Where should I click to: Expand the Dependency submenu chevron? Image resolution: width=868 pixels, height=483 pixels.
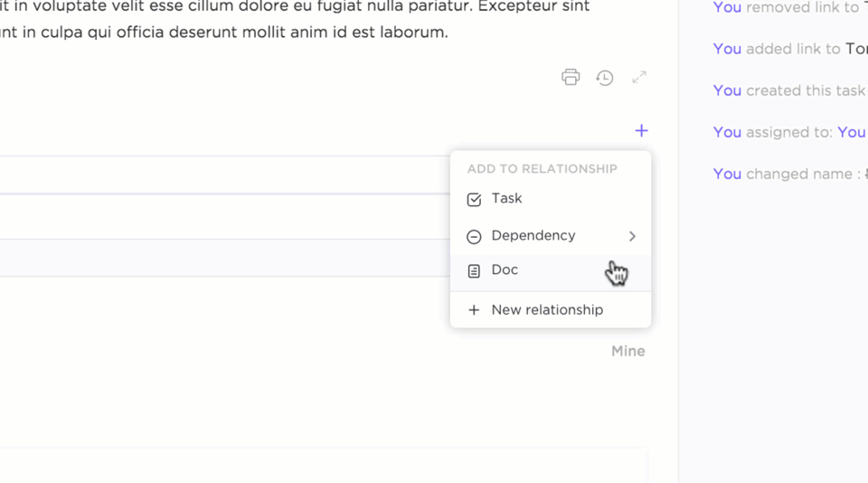pos(632,236)
